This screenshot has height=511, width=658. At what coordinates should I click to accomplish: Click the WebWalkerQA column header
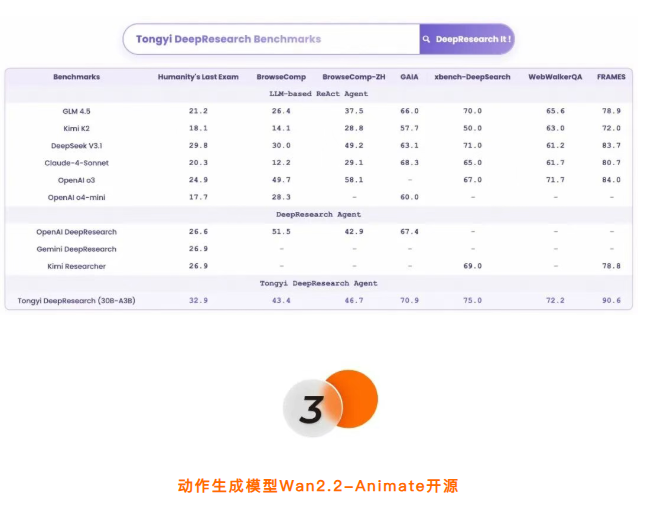[x=555, y=77]
